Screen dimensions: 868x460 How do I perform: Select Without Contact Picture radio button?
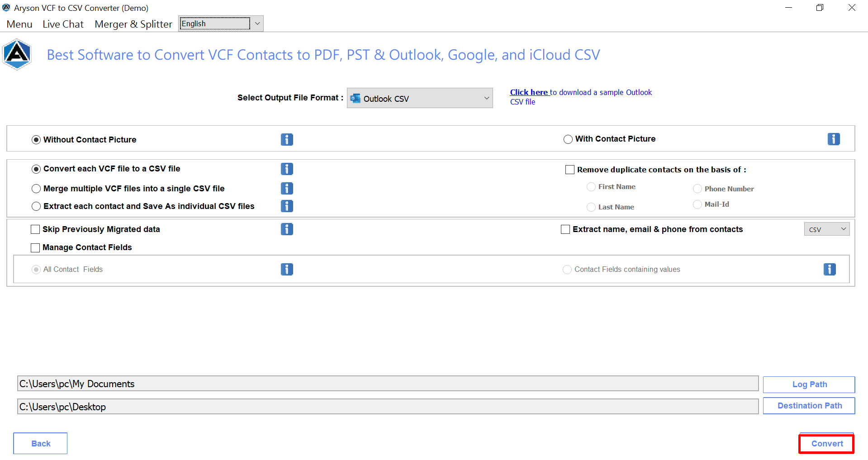tap(36, 140)
